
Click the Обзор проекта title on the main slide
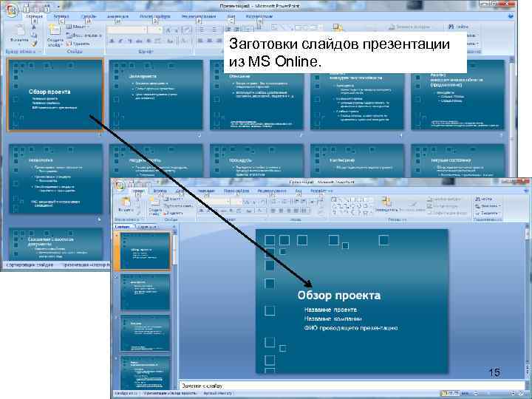click(x=339, y=296)
